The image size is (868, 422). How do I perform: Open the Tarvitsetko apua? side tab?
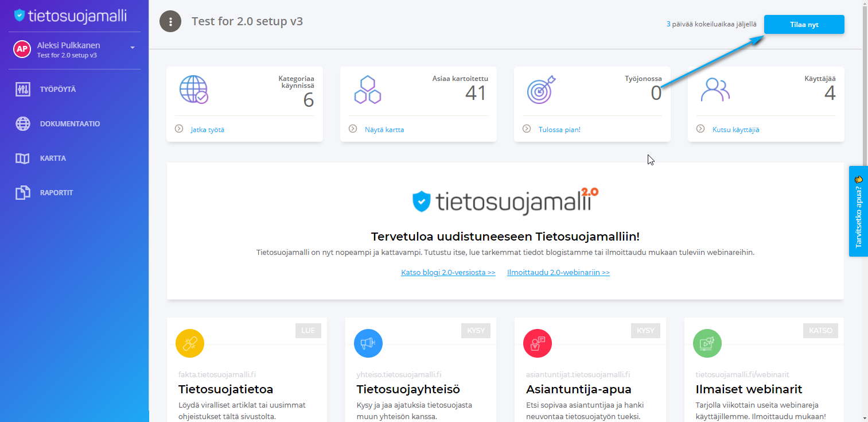pos(858,211)
